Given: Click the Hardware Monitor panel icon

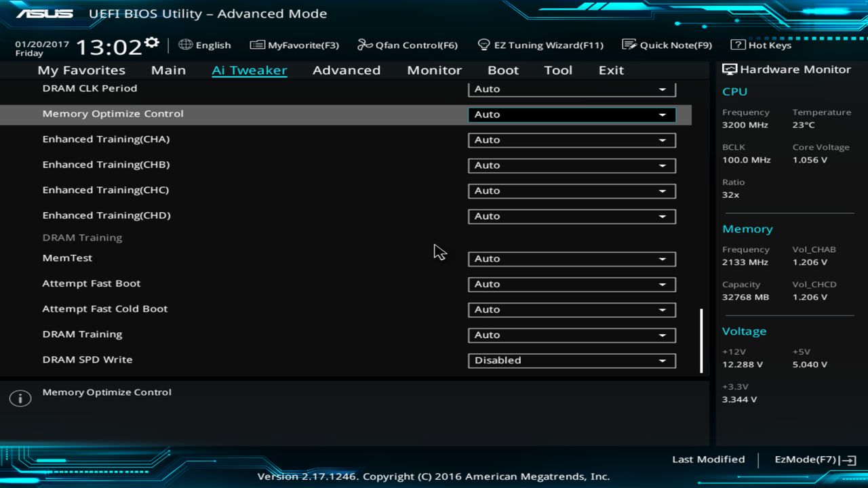Looking at the screenshot, I should [729, 68].
